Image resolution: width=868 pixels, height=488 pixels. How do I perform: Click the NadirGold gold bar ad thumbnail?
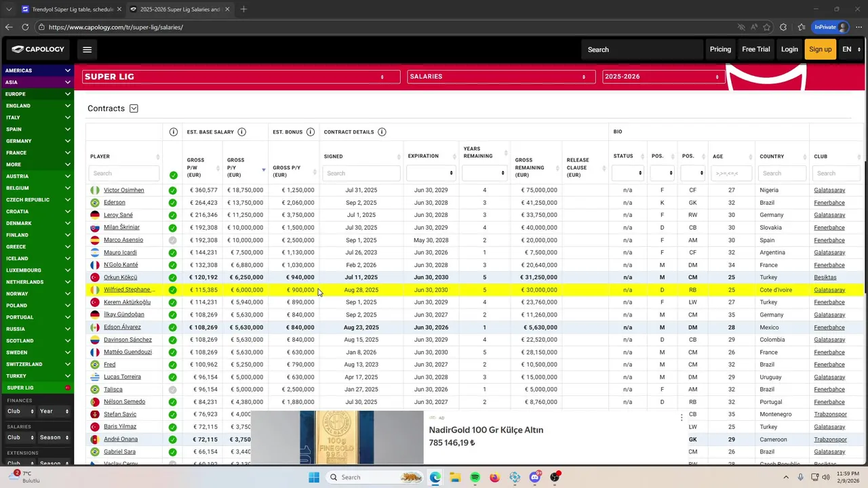pyautogui.click(x=337, y=438)
